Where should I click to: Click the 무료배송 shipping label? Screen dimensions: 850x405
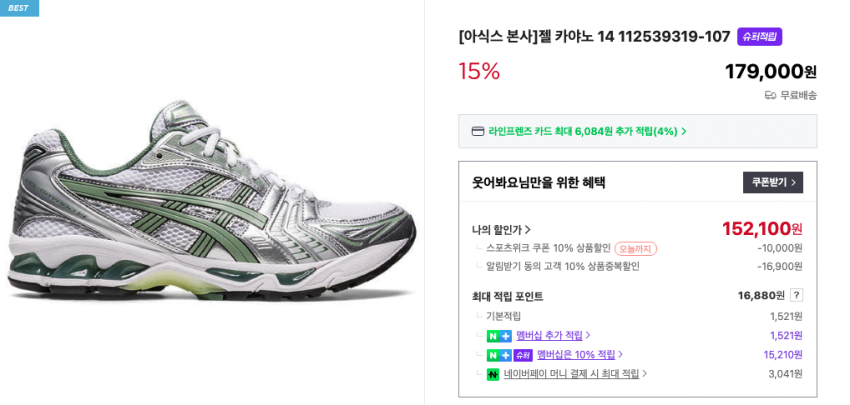798,95
